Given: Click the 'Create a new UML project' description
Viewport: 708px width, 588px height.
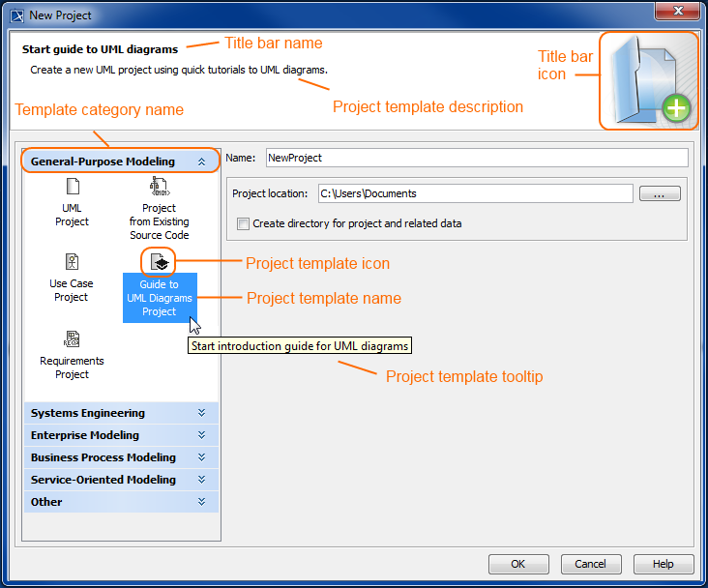Looking at the screenshot, I should click(x=179, y=70).
